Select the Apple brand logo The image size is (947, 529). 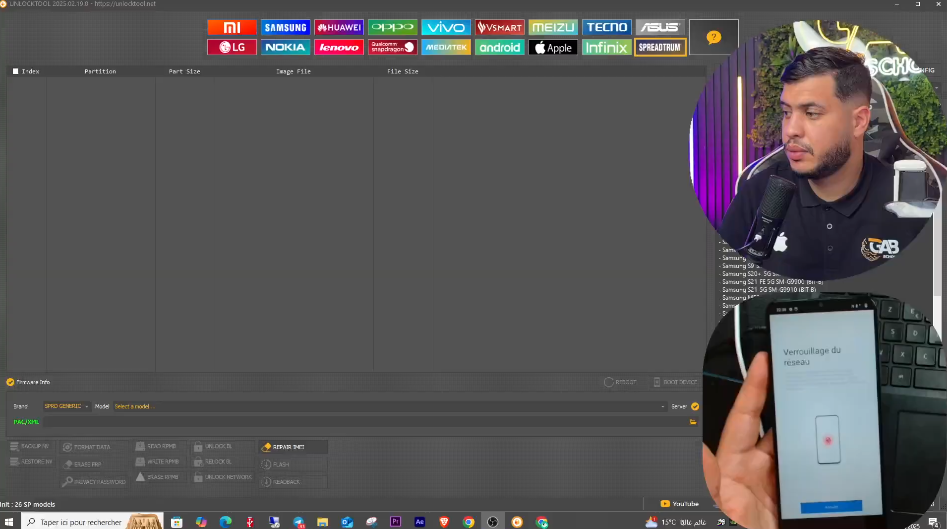pos(553,47)
